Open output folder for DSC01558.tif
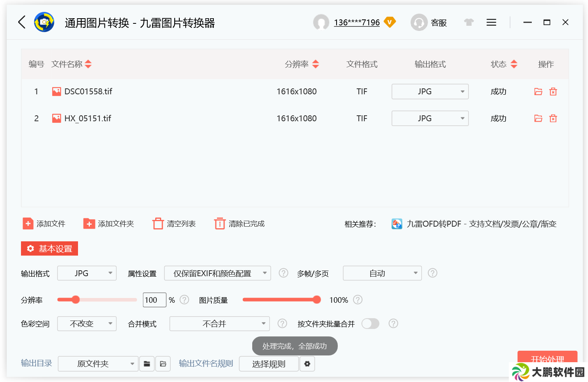This screenshot has height=382, width=588. (x=538, y=92)
